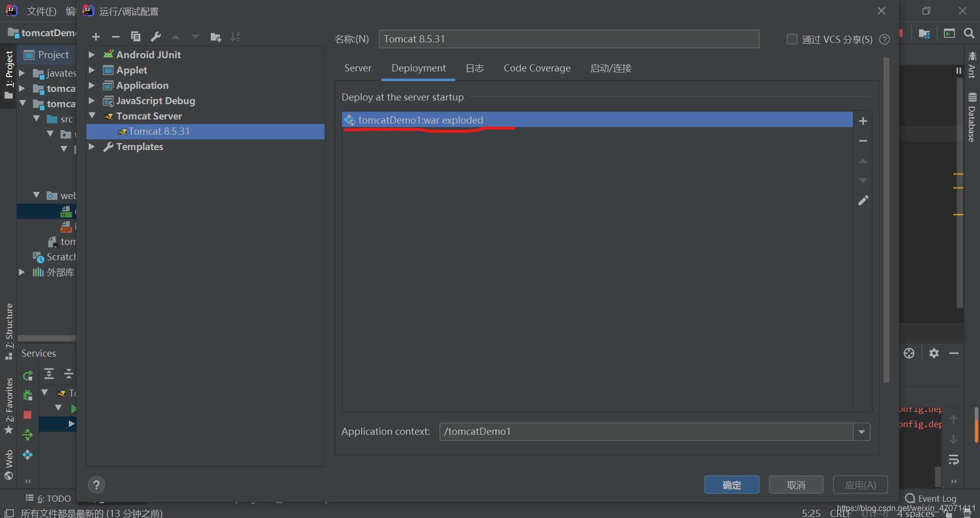The image size is (980, 518).
Task: Remove selected configuration with minus icon
Action: pyautogui.click(x=116, y=37)
